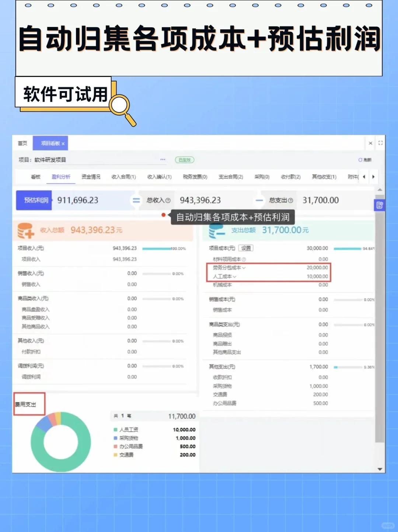The height and width of the screenshot is (532, 398).
Task: Open the ... more options next to 项目名称
Action: [x=163, y=159]
